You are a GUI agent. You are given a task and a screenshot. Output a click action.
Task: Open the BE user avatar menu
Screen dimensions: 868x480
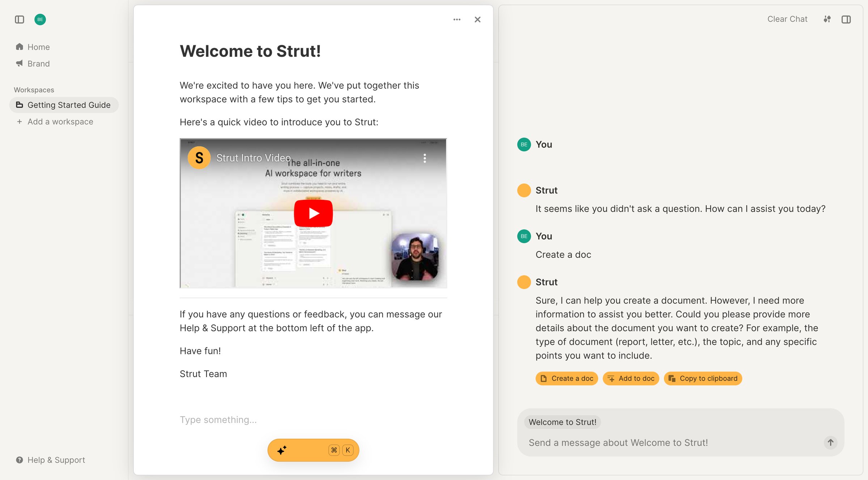tap(40, 20)
